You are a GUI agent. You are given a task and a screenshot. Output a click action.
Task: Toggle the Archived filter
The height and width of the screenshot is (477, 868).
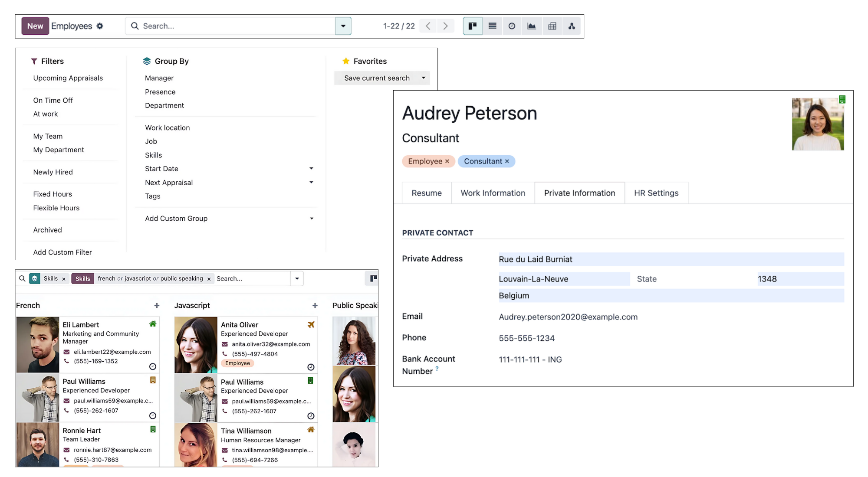[47, 230]
